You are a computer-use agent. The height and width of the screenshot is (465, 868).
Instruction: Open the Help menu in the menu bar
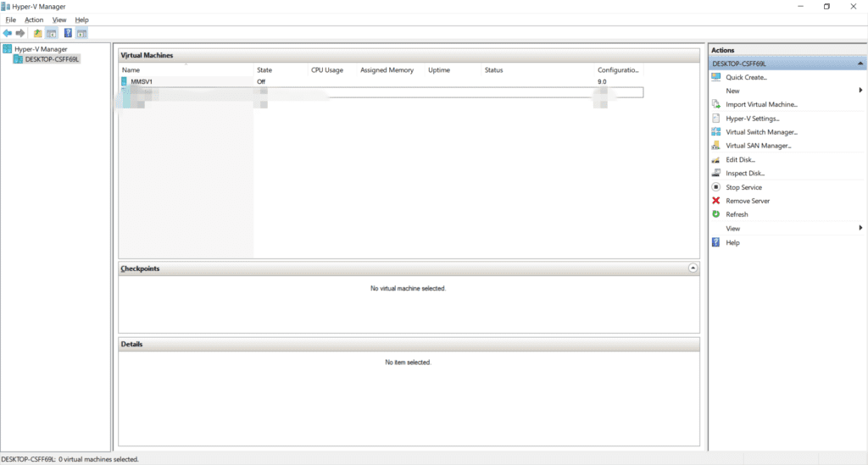pos(82,20)
